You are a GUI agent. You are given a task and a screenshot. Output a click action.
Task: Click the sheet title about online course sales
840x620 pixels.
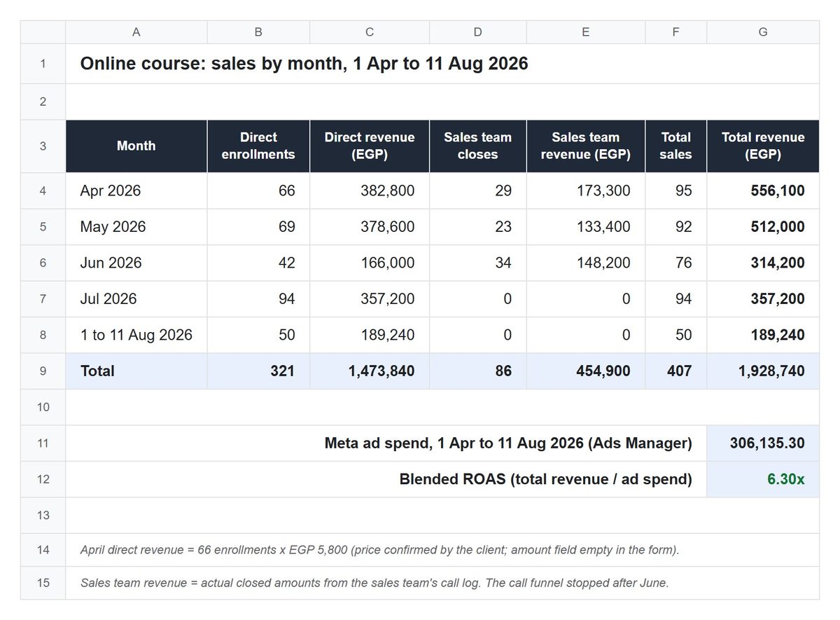304,64
